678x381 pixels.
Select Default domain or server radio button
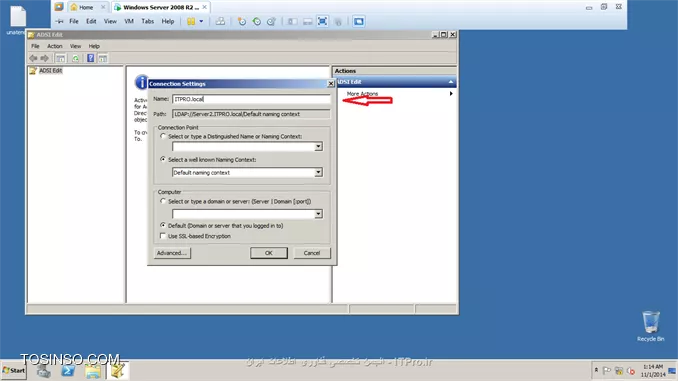click(x=163, y=225)
